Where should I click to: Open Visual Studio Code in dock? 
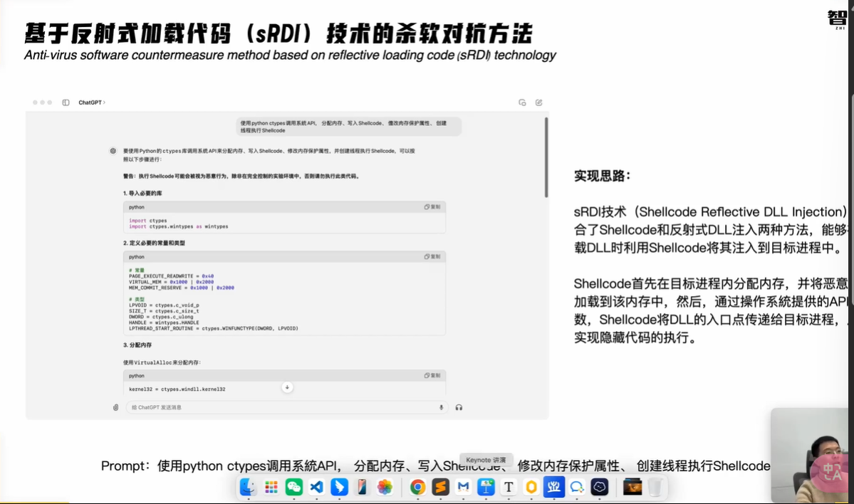pos(316,487)
